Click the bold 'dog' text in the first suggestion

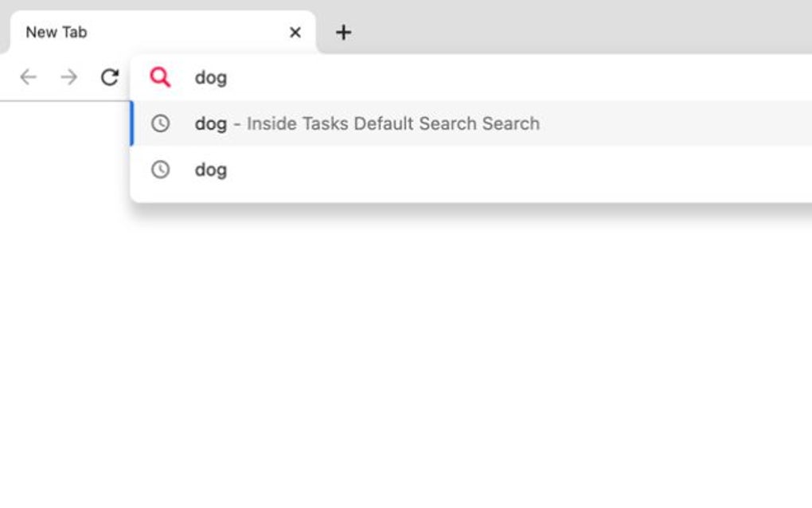point(210,124)
